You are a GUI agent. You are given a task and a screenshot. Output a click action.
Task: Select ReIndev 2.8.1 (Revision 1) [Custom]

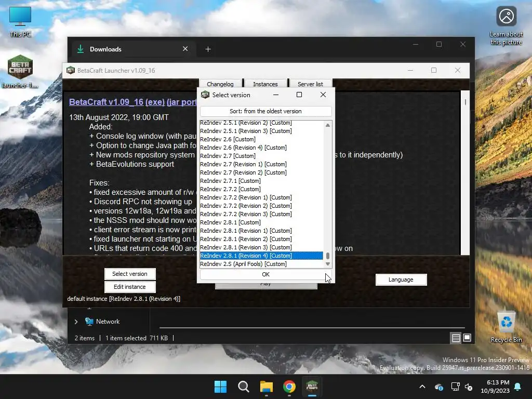(x=261, y=231)
